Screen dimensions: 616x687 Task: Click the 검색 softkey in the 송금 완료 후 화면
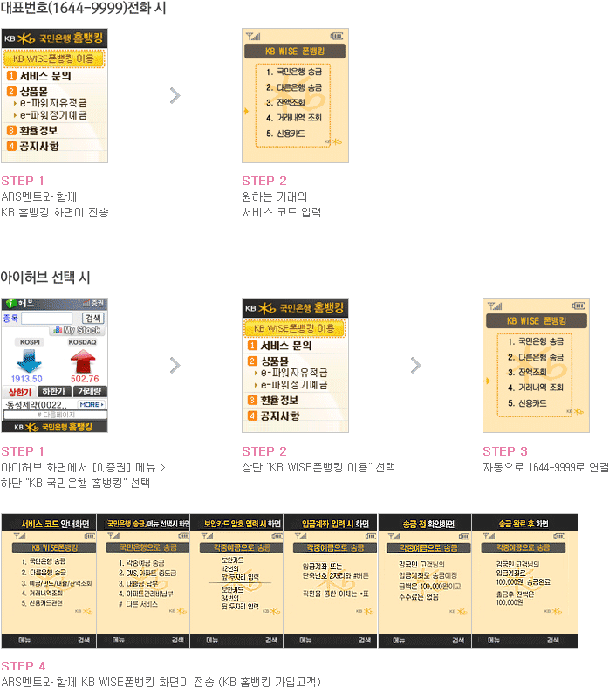[552, 640]
